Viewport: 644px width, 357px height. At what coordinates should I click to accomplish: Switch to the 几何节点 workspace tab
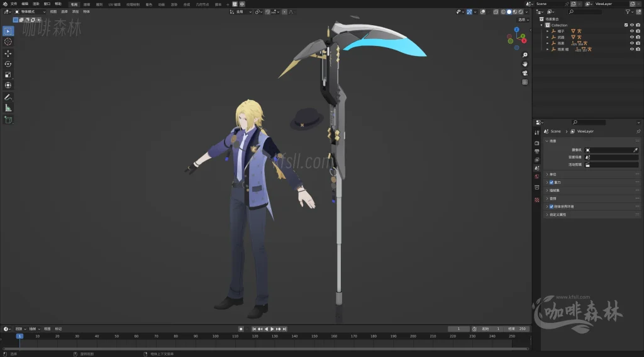click(203, 4)
